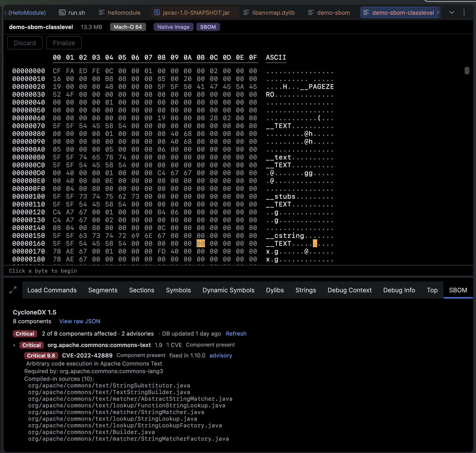Screen dimensions: 476x453
Task: Collapse the commons-text Critical component row
Action: pos(14,345)
